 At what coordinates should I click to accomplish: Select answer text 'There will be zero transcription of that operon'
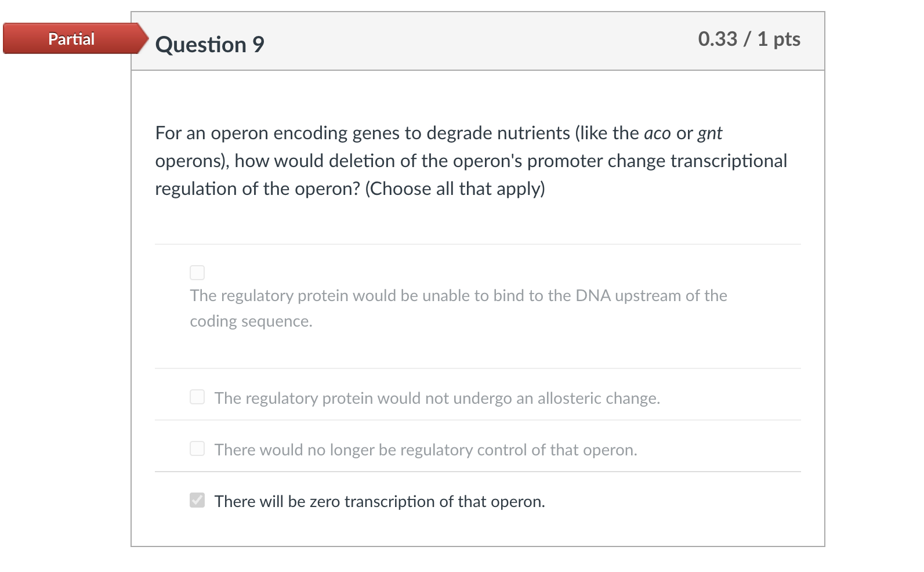click(379, 501)
